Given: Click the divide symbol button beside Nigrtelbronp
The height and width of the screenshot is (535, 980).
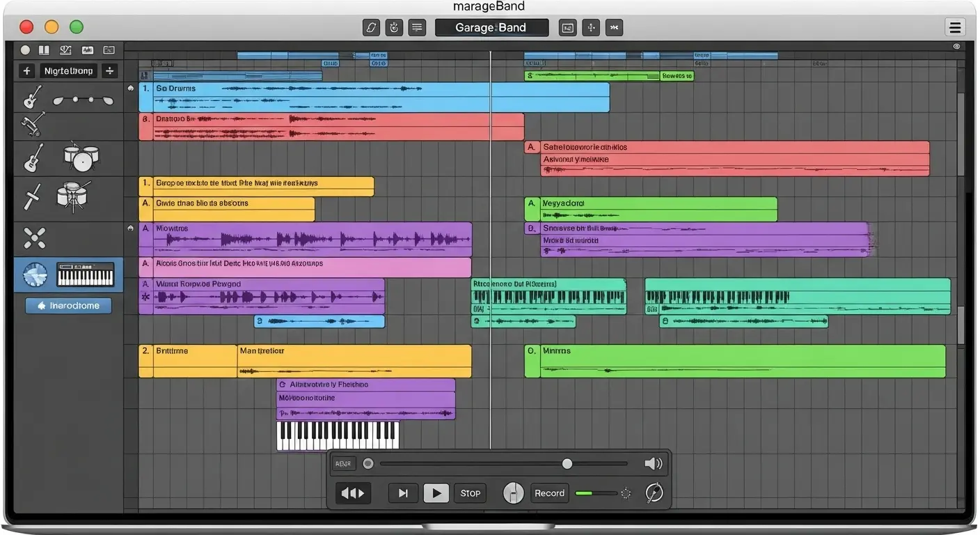Looking at the screenshot, I should [109, 71].
